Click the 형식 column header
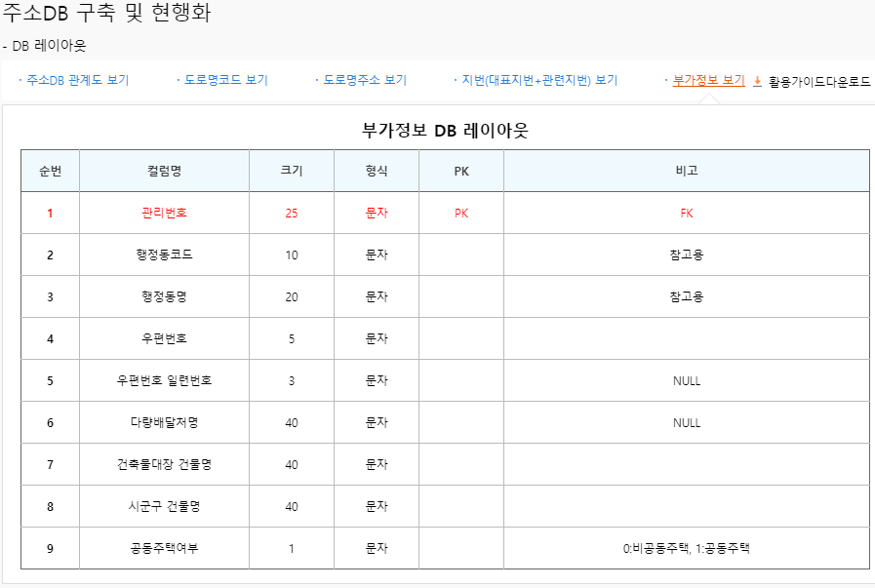875x588 pixels. [377, 171]
